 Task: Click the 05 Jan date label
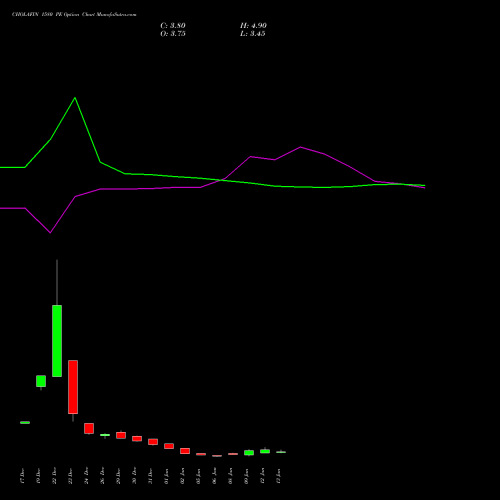point(198,476)
